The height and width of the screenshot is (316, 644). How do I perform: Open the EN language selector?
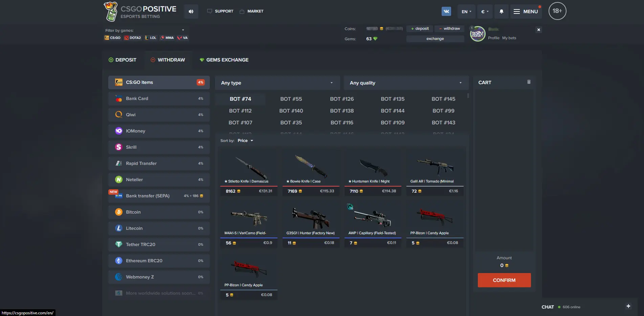pyautogui.click(x=466, y=11)
